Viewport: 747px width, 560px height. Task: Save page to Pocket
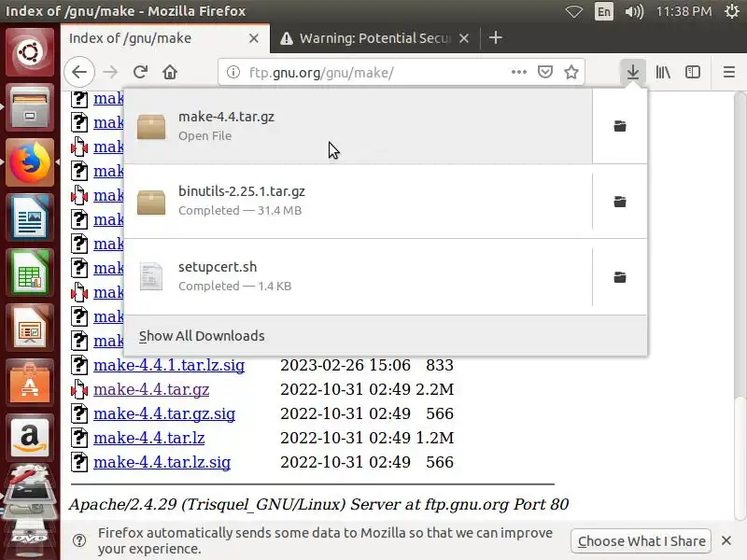[545, 73]
